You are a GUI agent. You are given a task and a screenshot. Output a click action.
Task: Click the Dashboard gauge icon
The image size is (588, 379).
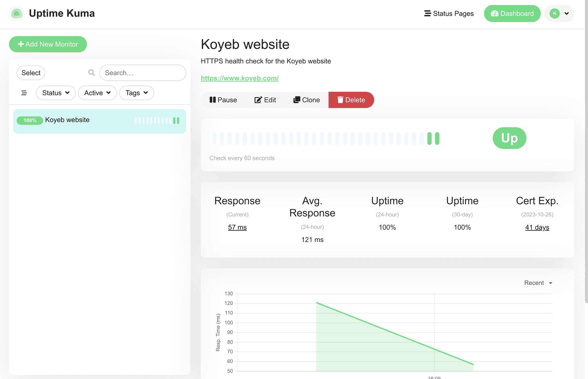point(495,13)
